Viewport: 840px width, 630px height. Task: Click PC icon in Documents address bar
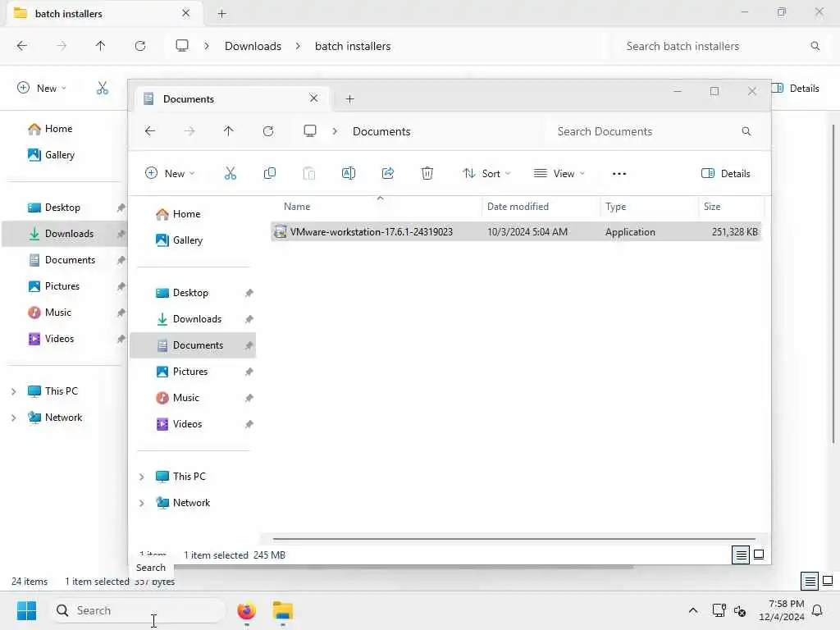(x=309, y=131)
